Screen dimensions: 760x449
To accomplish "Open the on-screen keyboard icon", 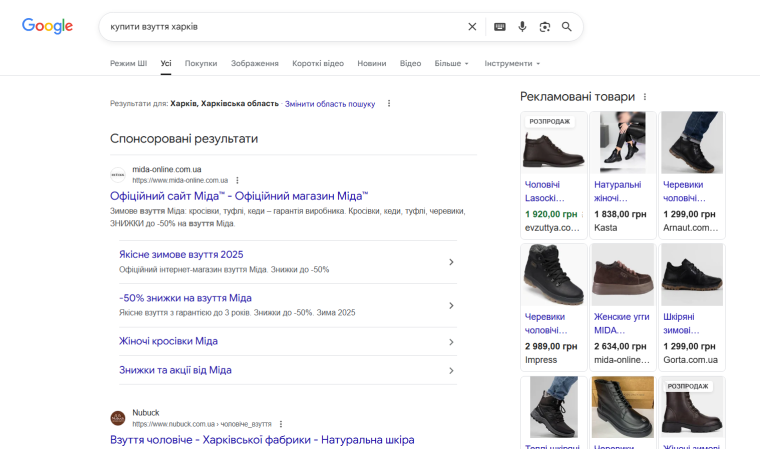I will click(x=500, y=27).
